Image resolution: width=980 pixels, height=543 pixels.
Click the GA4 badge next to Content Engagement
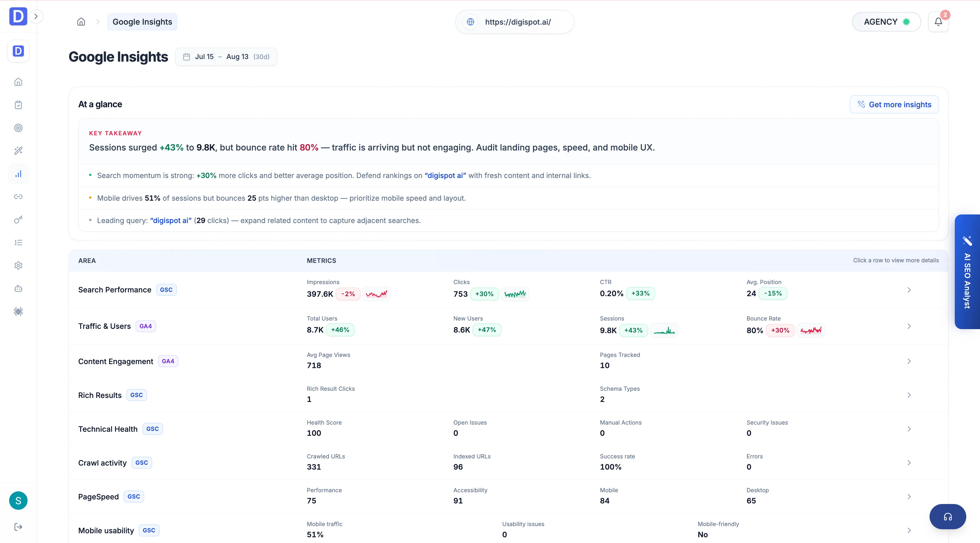[x=168, y=362]
